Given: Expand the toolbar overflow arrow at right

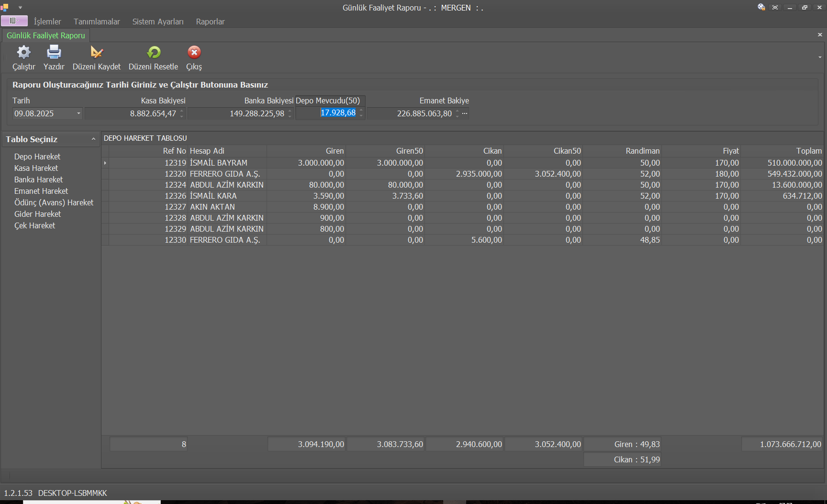Looking at the screenshot, I should coord(820,57).
